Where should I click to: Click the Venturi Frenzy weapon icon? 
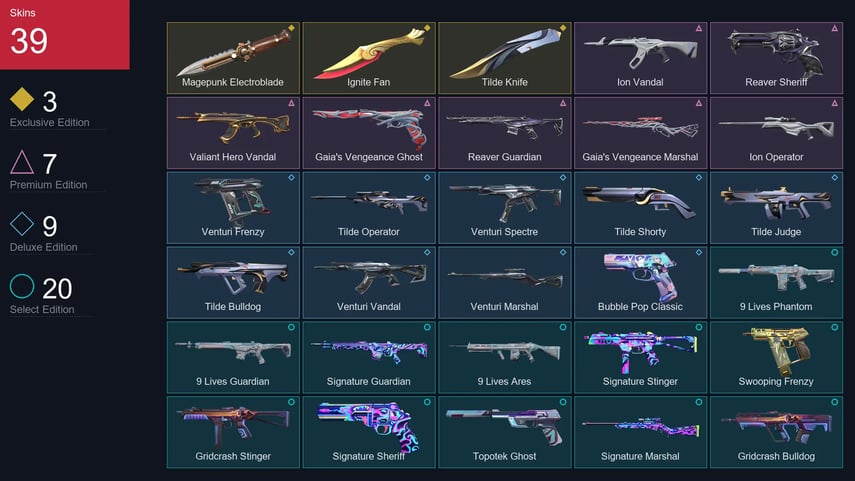click(233, 201)
